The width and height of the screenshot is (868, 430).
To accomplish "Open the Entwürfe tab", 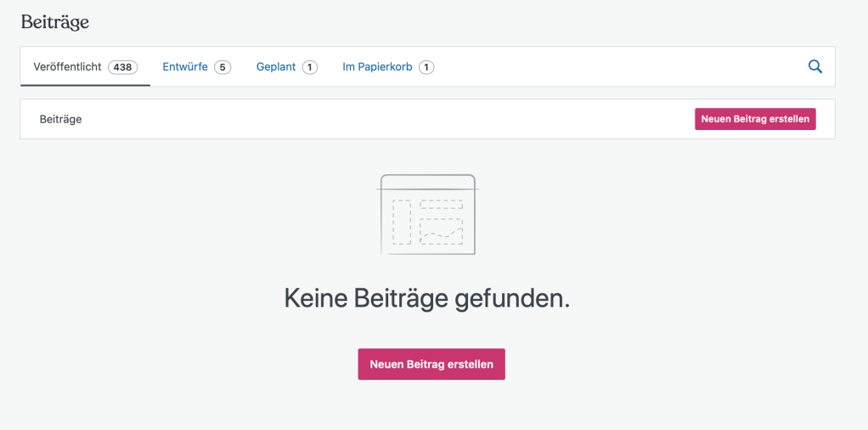I will pos(185,67).
